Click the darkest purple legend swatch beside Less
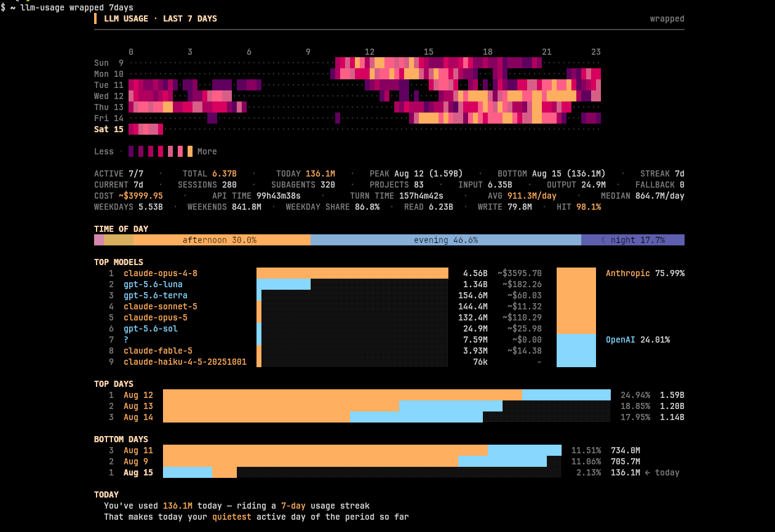The image size is (775, 532). pos(131,151)
